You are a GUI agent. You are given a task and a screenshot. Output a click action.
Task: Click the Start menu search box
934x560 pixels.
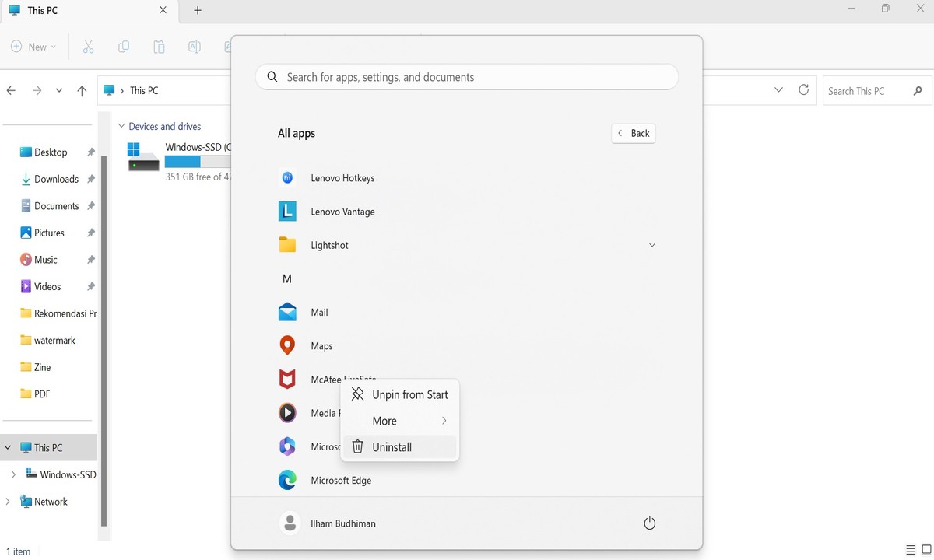point(467,77)
